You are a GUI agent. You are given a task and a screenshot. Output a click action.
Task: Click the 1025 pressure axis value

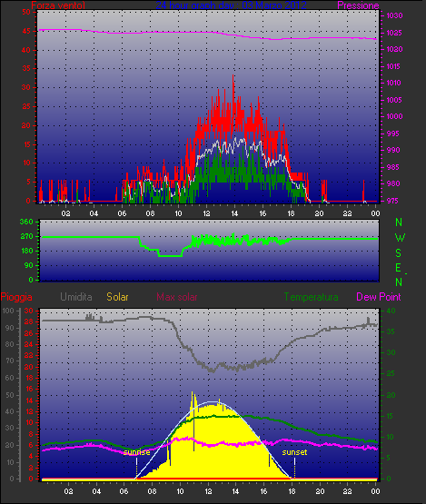point(394,33)
